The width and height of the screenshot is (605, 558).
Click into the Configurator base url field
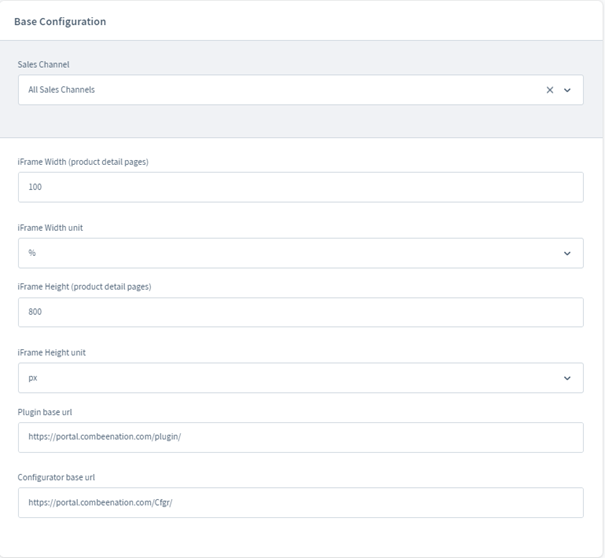[x=300, y=502]
